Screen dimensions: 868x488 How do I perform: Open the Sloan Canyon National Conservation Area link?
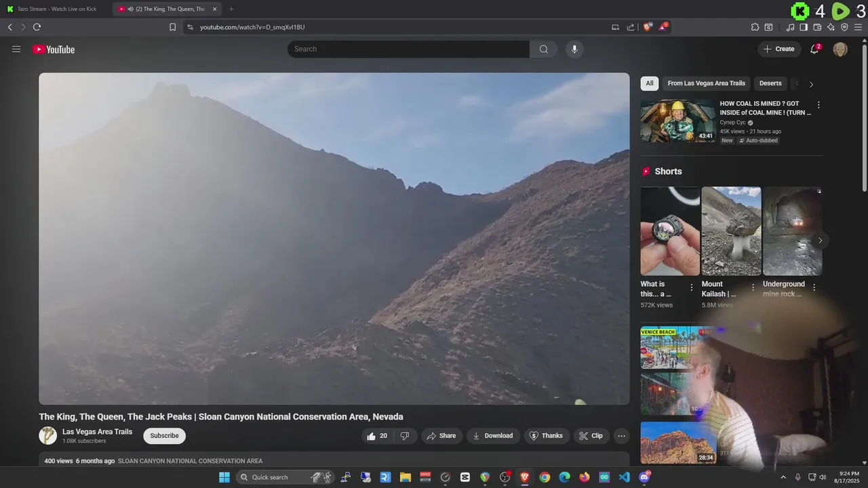[x=190, y=461]
